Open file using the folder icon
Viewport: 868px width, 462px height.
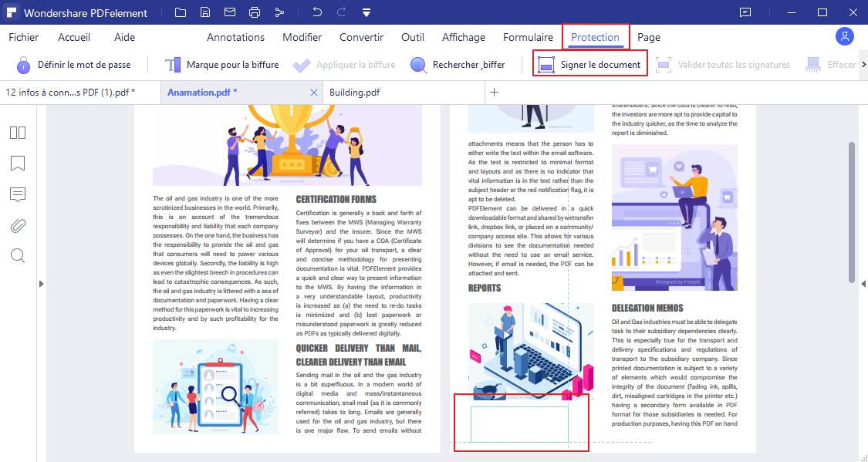180,12
